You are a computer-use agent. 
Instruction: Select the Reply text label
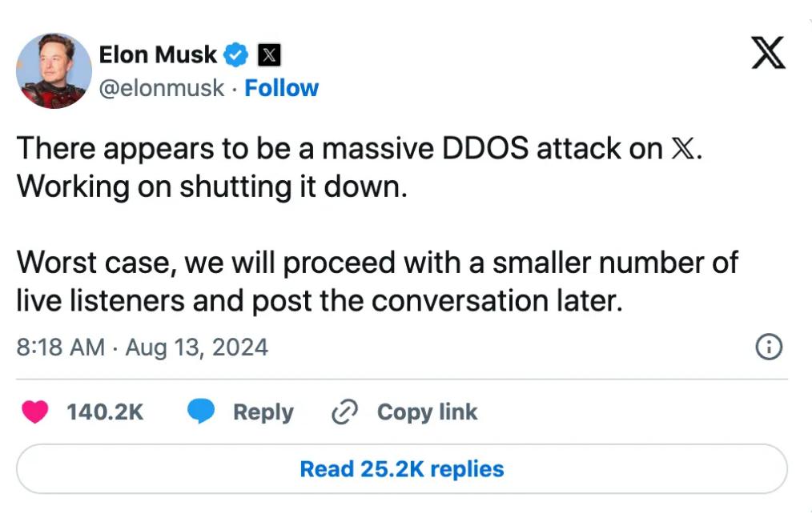(263, 412)
